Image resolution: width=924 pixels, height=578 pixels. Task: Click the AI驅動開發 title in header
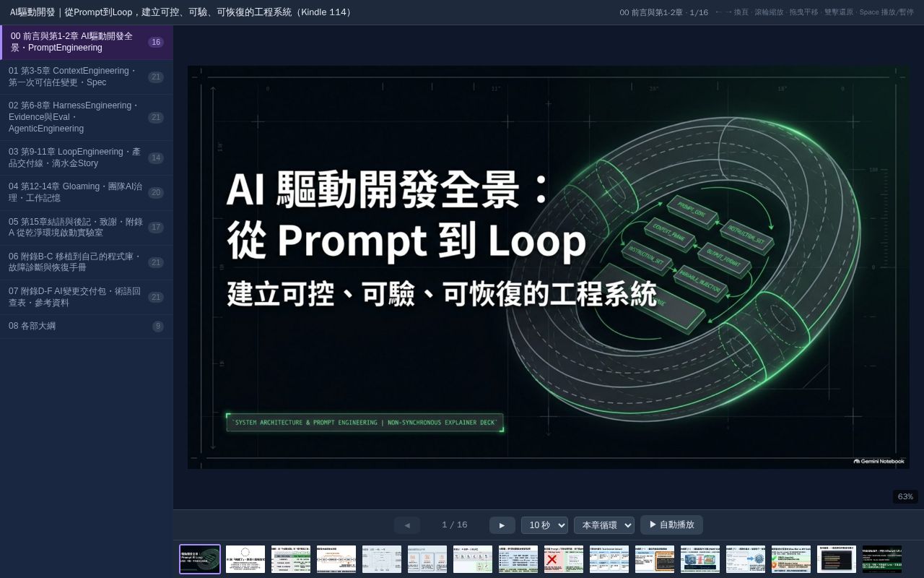[x=182, y=12]
